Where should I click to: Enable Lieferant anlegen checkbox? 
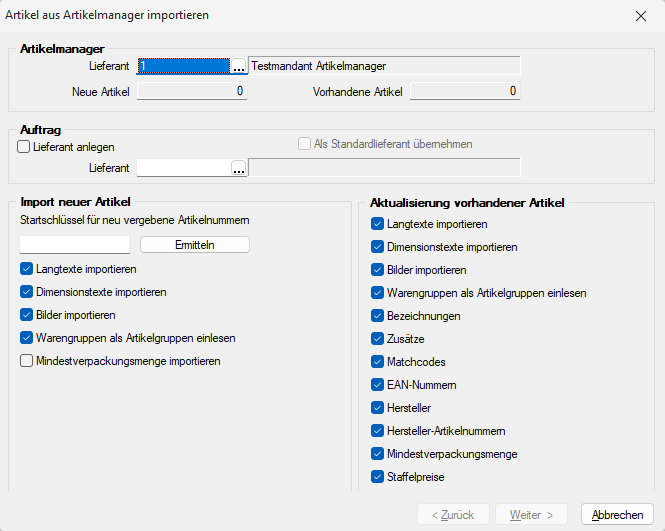[24, 146]
